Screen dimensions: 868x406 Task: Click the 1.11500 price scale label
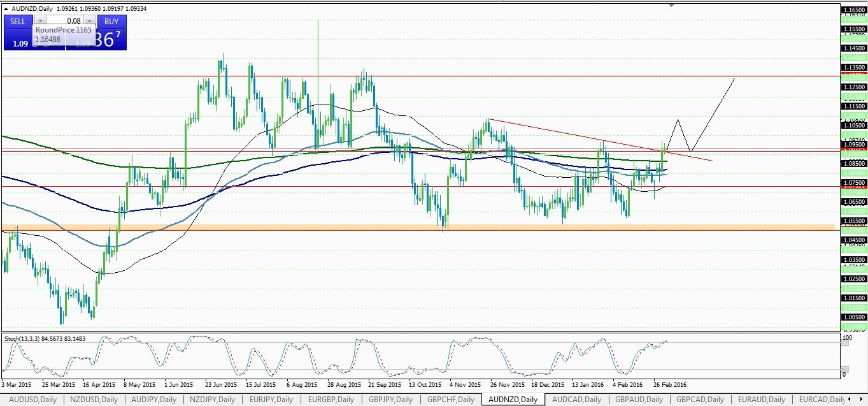click(x=853, y=106)
